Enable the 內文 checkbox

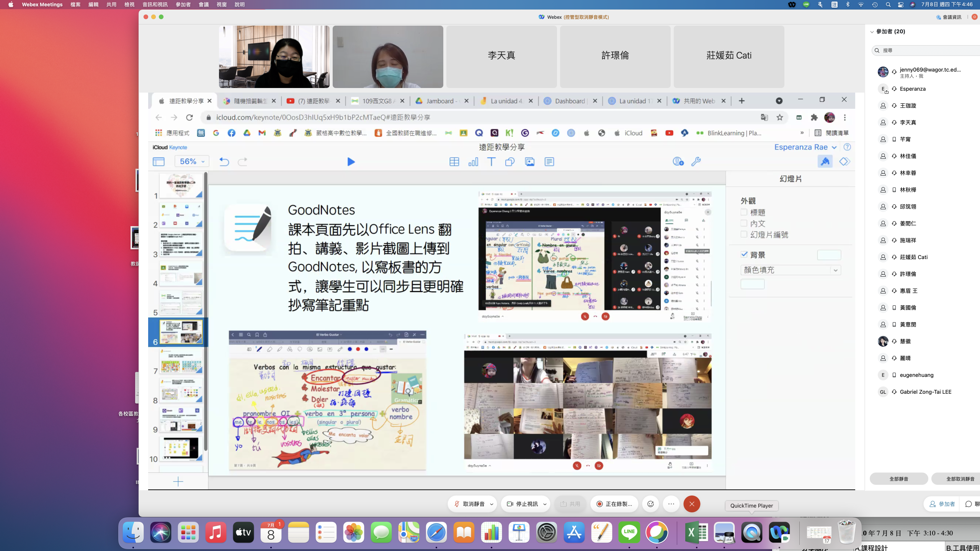tap(744, 223)
